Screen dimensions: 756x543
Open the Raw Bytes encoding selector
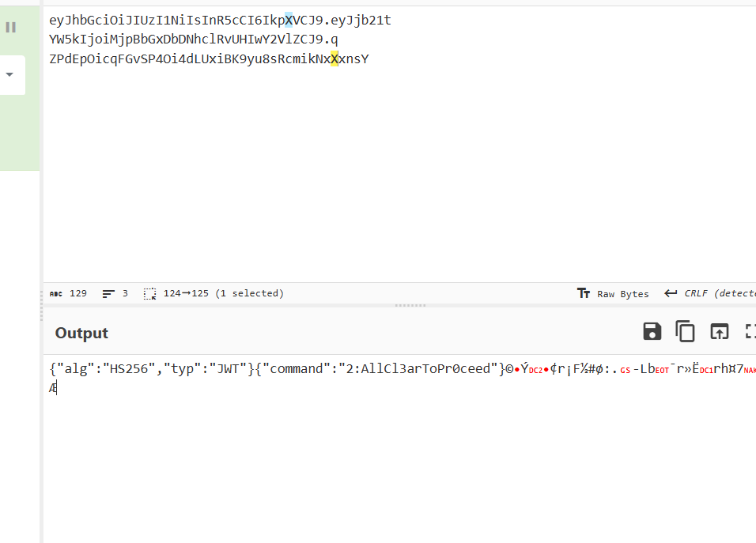[x=613, y=293]
